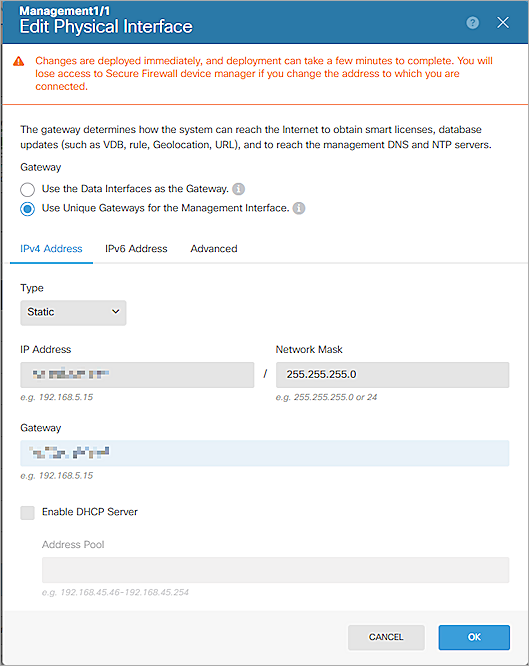
Task: Click the Gateway address input field
Action: point(265,453)
